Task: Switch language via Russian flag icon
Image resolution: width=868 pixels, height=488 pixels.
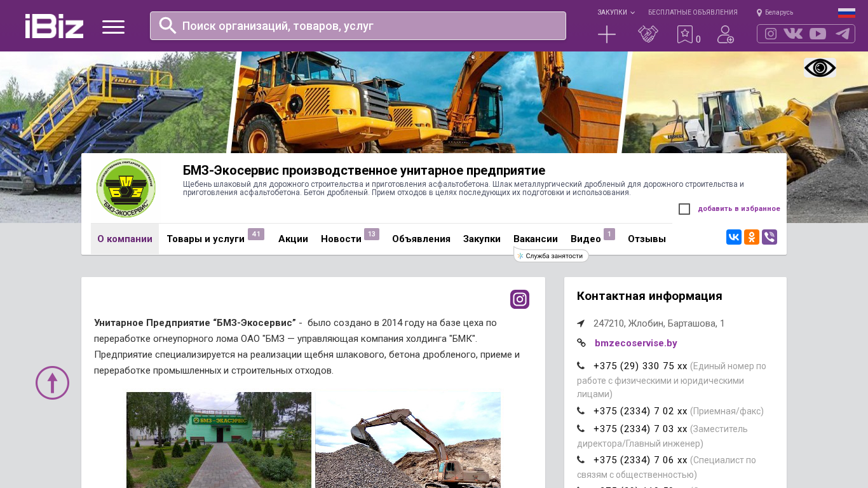Action: [x=846, y=13]
